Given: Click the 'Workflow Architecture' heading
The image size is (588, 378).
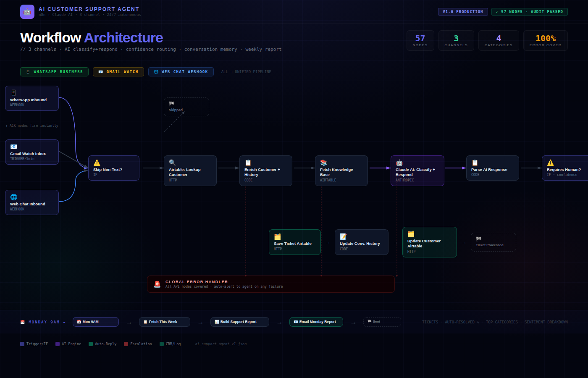Looking at the screenshot, I should pyautogui.click(x=92, y=38).
